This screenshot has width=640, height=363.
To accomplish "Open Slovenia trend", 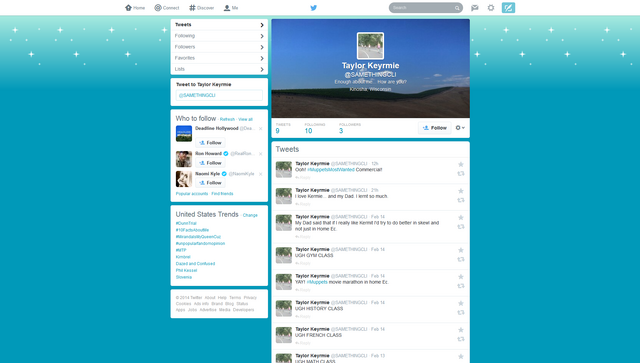I will pyautogui.click(x=184, y=277).
